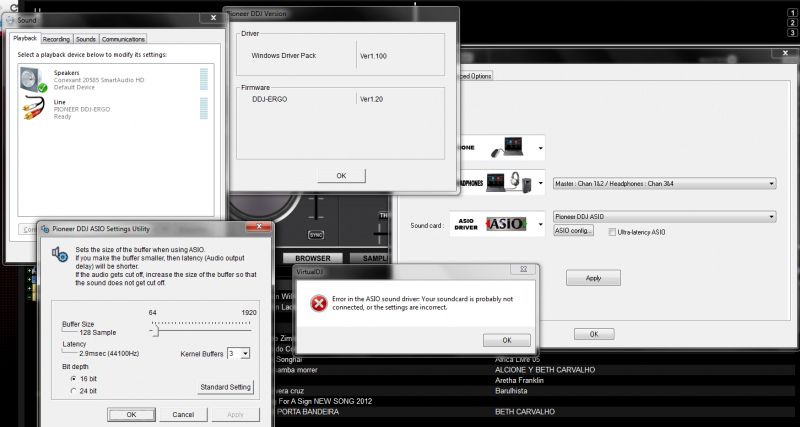This screenshot has height=427, width=800.
Task: Click OK in Pioneer DDJ Version dialog
Action: click(x=341, y=175)
